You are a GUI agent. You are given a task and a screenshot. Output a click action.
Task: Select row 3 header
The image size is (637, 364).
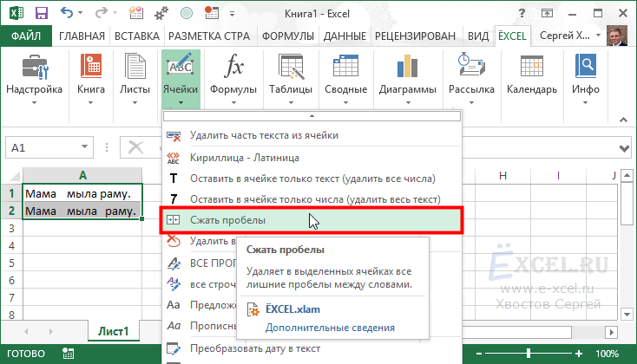[11, 229]
